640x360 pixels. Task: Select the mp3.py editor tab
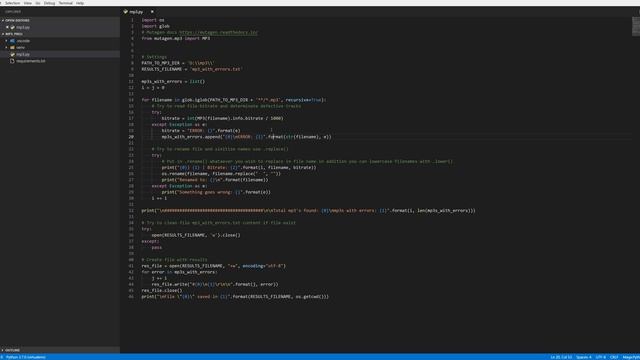tap(139, 12)
